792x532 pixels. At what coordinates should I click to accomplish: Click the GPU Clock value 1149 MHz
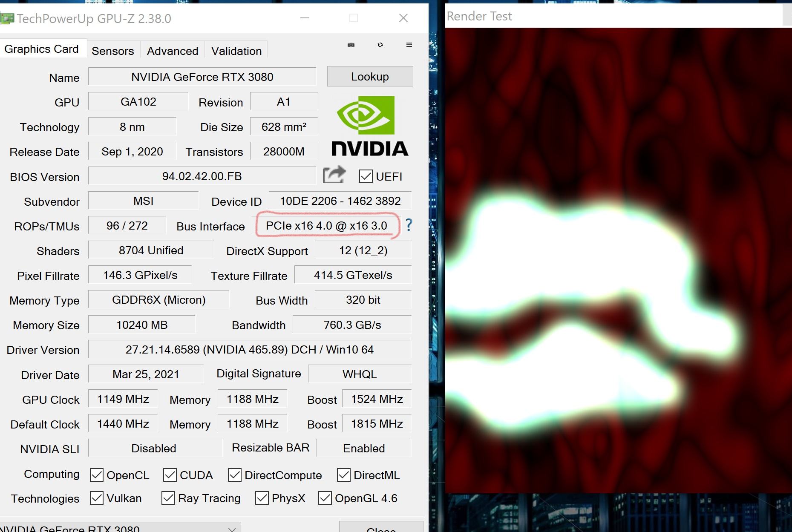pyautogui.click(x=123, y=399)
